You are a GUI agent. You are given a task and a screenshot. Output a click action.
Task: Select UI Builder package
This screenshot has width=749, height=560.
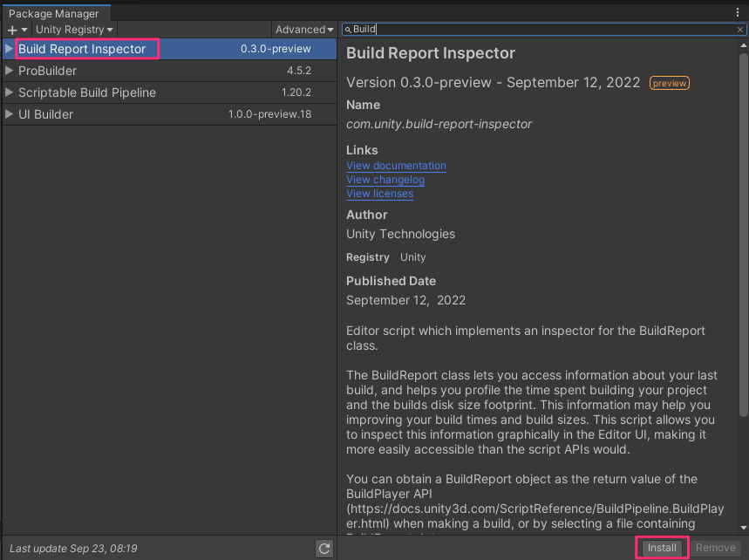pos(169,114)
